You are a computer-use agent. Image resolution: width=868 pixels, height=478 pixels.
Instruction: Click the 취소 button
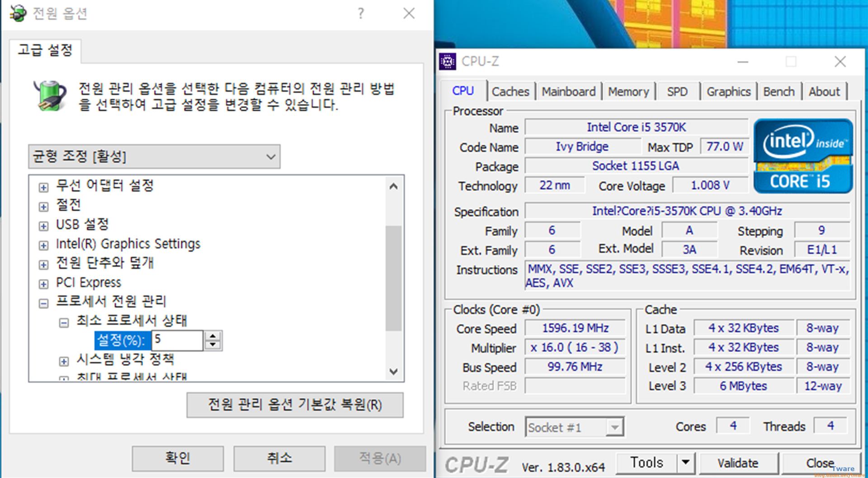click(x=279, y=459)
